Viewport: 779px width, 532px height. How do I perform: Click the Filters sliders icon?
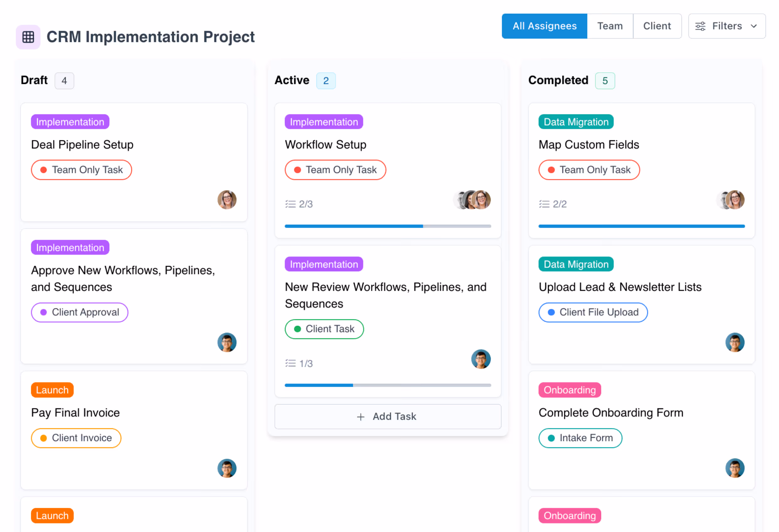click(700, 26)
